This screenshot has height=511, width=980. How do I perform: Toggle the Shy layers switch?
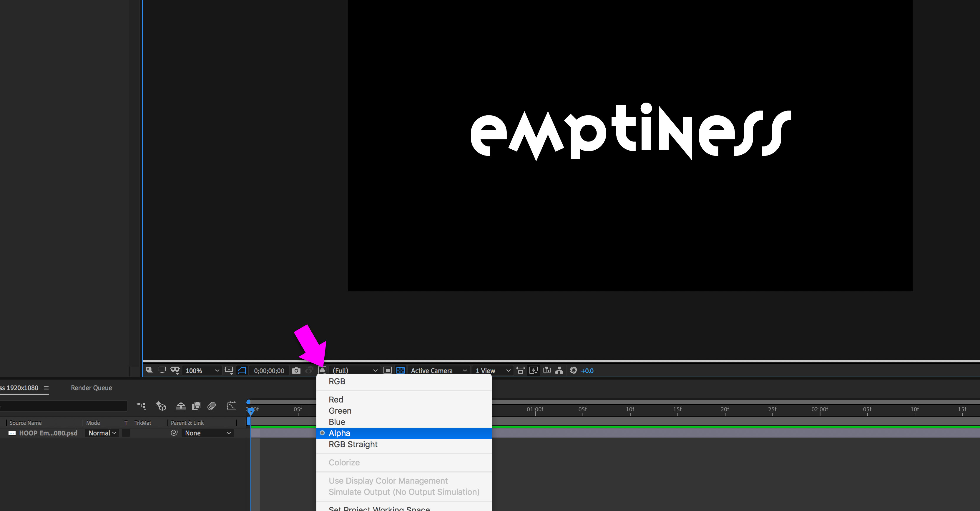pyautogui.click(x=180, y=406)
